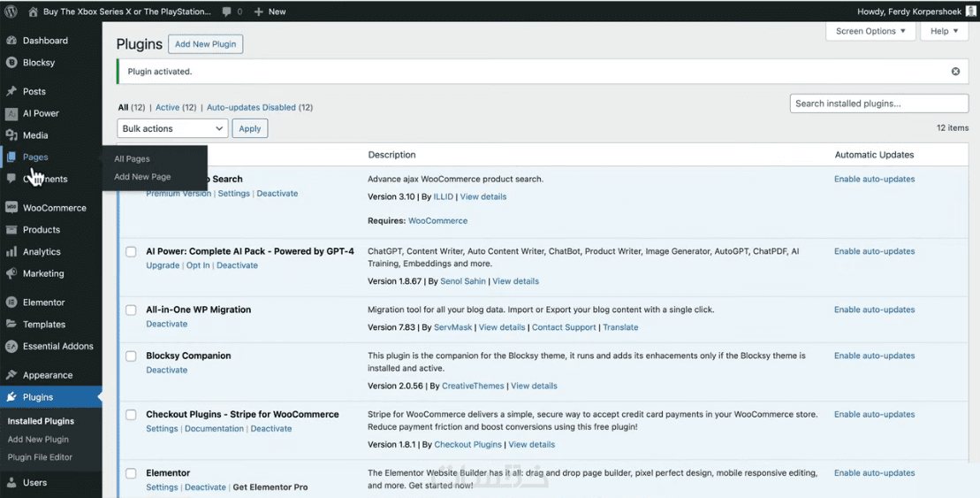The width and height of the screenshot is (980, 498).
Task: Click the Appearance brush icon
Action: click(x=11, y=375)
